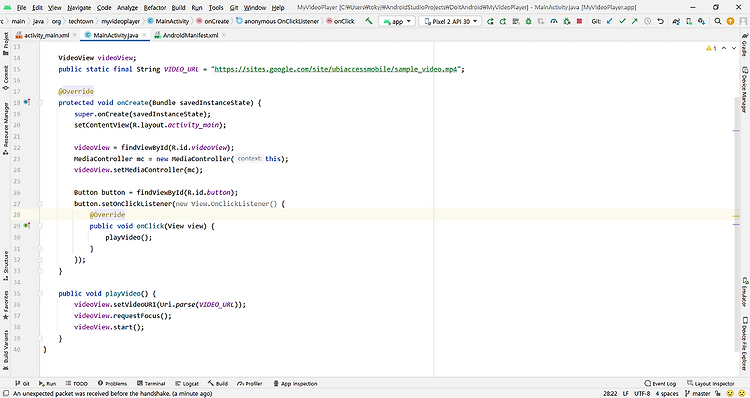Click the warning indicator showing 1 problem
The image size is (750, 398).
click(711, 48)
